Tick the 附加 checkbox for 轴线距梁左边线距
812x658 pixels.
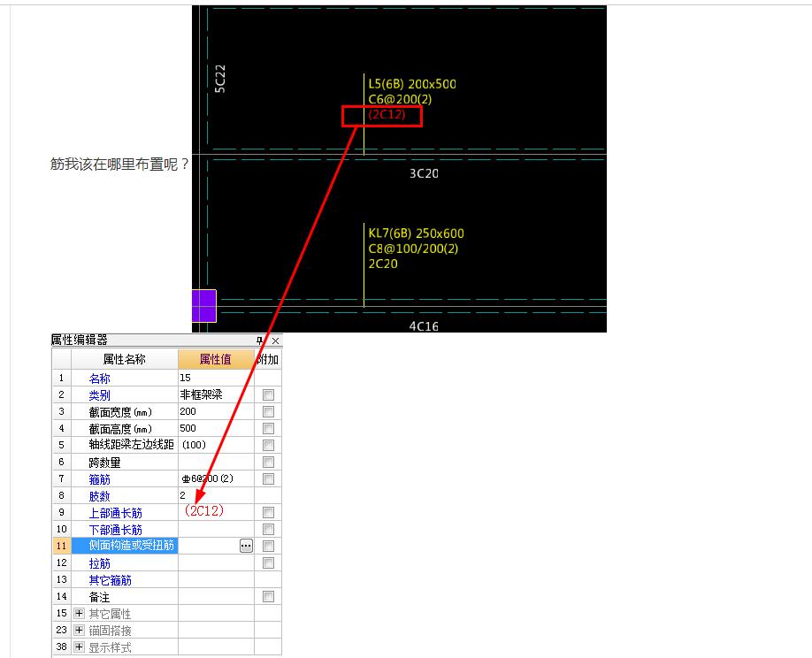[x=268, y=445]
